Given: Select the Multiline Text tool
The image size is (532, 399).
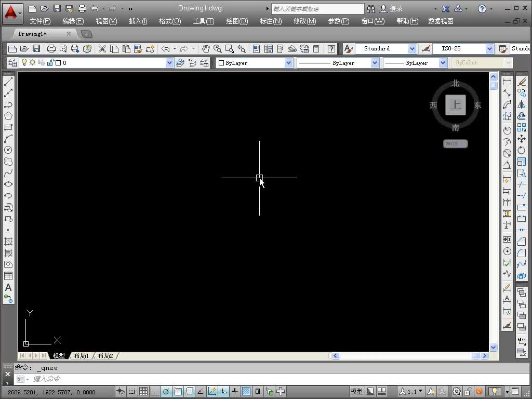Looking at the screenshot, I should tap(8, 287).
